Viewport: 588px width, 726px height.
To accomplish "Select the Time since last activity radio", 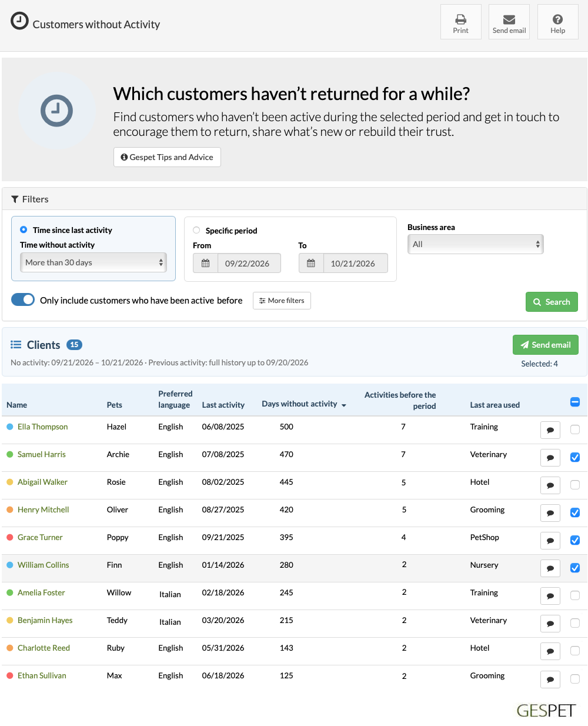I will click(24, 229).
